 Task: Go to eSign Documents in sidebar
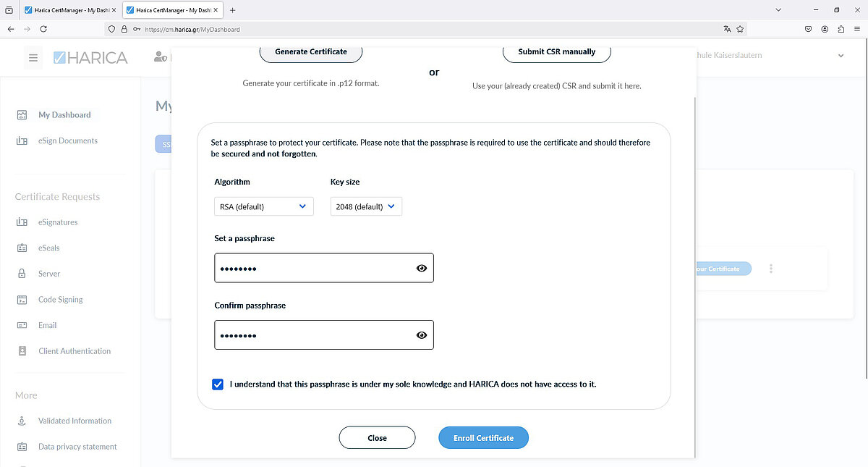[67, 141]
